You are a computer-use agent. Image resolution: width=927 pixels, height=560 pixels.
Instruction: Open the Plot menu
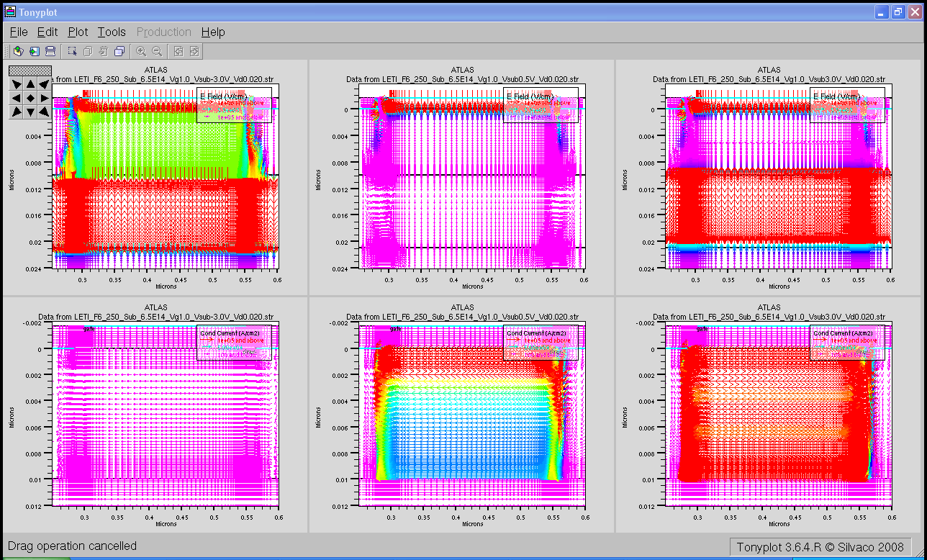78,32
